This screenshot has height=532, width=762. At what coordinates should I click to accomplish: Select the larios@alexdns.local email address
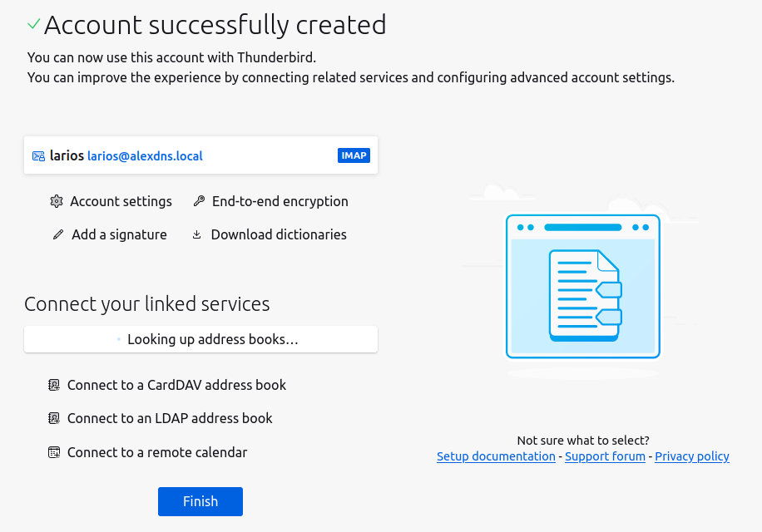pos(145,156)
